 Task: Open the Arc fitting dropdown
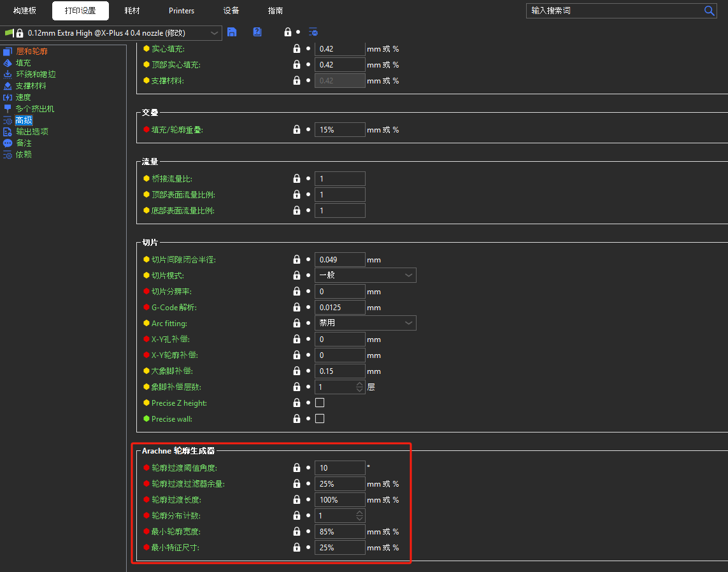tap(366, 323)
